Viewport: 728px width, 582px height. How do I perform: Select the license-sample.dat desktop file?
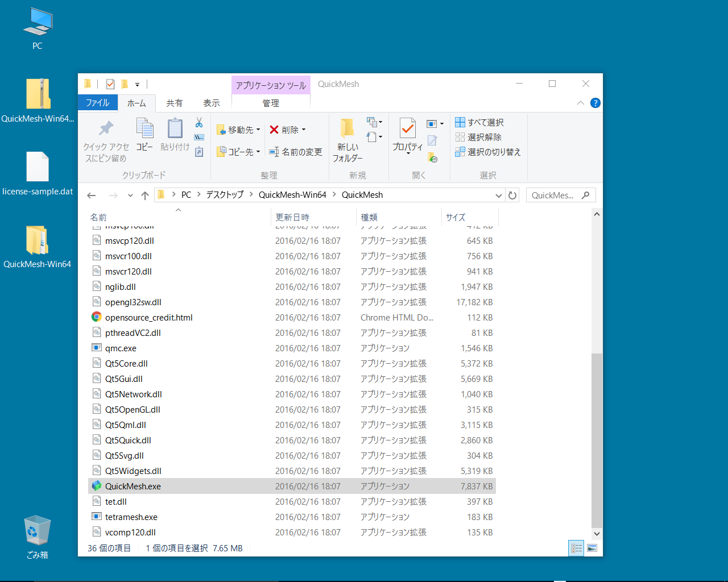[38, 174]
